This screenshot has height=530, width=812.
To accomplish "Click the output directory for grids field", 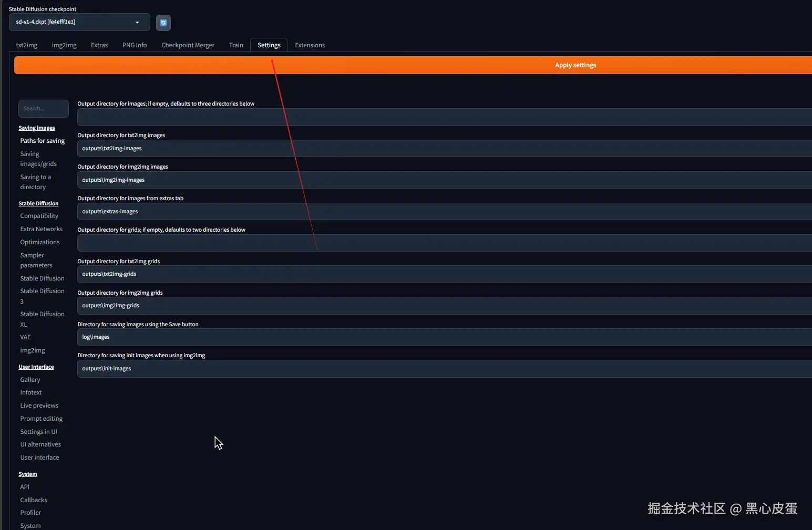I will click(x=445, y=243).
